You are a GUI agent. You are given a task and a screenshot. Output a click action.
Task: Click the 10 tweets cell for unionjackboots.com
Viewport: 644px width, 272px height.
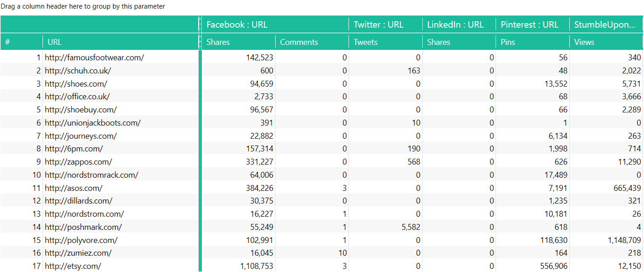tap(385, 123)
